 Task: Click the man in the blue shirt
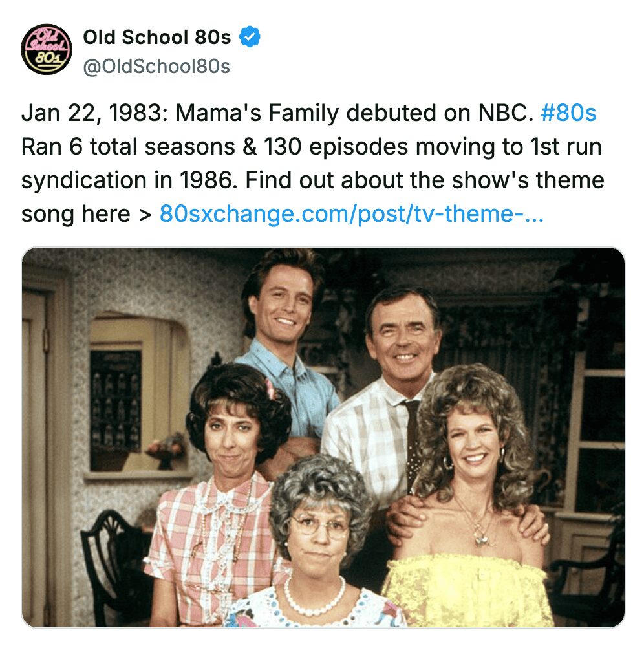(284, 336)
